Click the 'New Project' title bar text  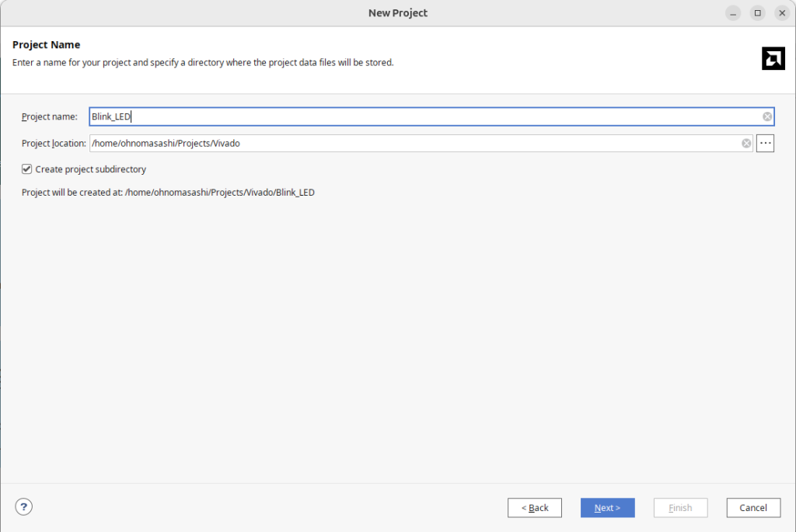point(398,13)
